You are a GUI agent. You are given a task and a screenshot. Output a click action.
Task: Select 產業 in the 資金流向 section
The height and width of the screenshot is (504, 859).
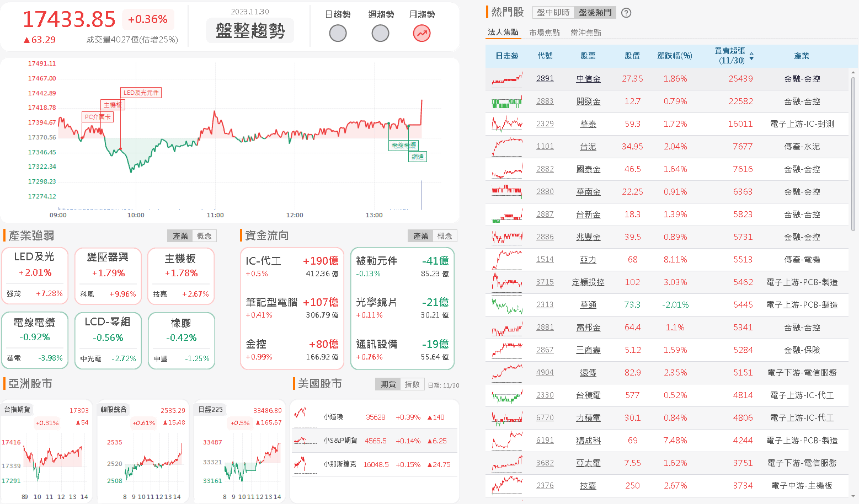(x=421, y=236)
